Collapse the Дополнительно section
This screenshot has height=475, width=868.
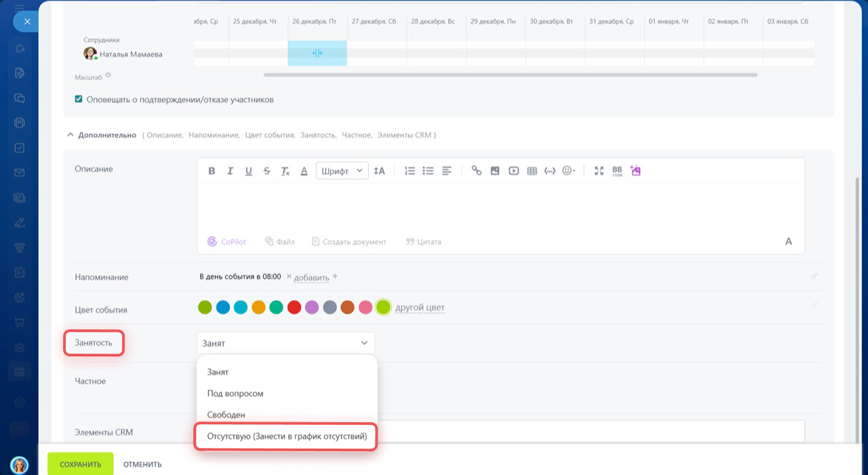[70, 136]
